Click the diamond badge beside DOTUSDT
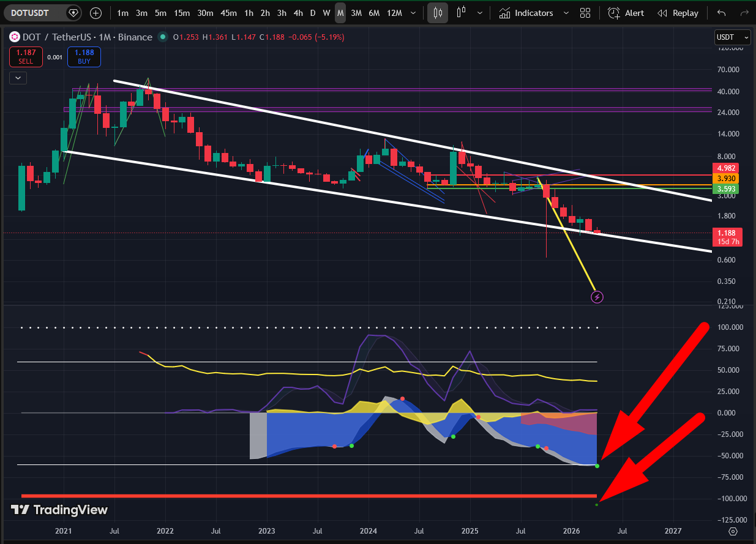Viewport: 756px width, 544px height. click(73, 13)
